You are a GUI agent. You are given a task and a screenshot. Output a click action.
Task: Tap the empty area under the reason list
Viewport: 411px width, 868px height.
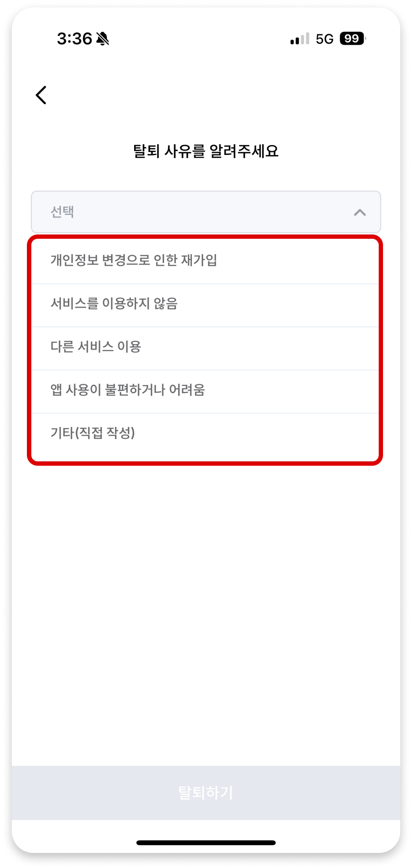[x=206, y=613]
